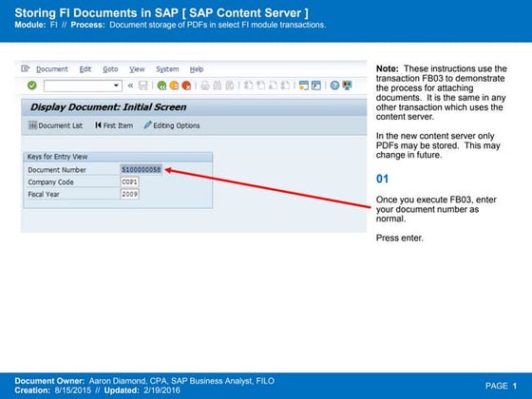Click the Create New Session icon

[x=304, y=85]
